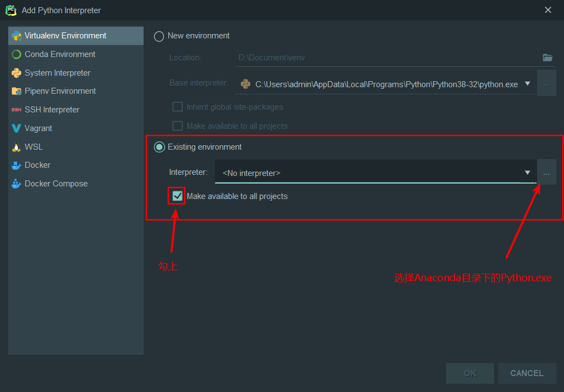This screenshot has width=564, height=392.
Task: Click the PyCharm logo in title bar
Action: tap(11, 10)
